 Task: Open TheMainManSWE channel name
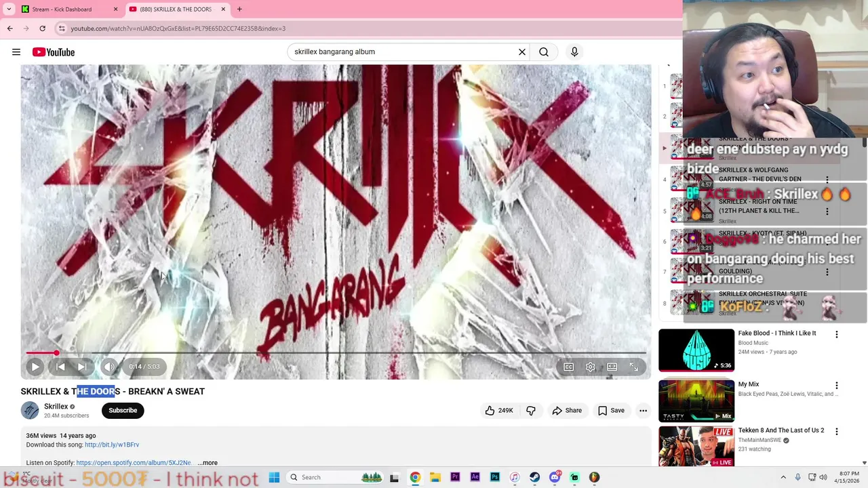[x=759, y=440]
